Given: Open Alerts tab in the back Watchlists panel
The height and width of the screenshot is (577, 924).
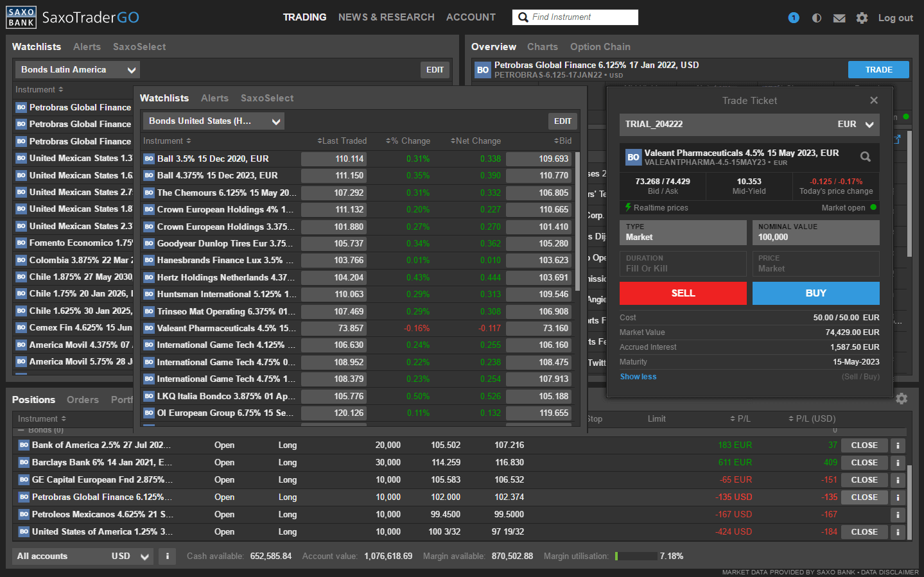Looking at the screenshot, I should click(87, 47).
